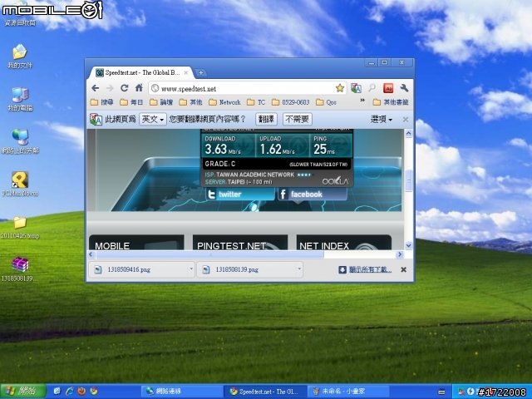Click Show Desktop quick launch icon
532x399 pixels.
pos(57,392)
